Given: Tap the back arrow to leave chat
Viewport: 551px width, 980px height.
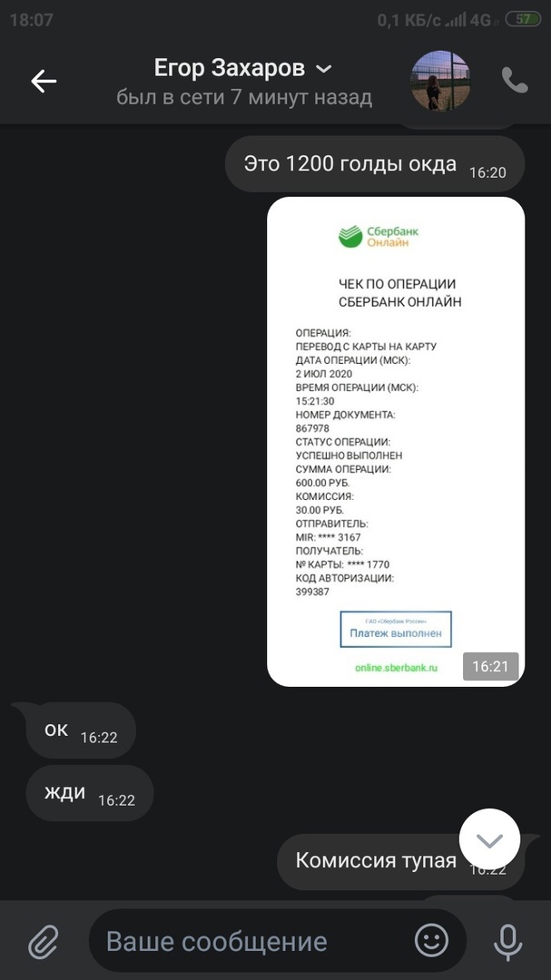Looking at the screenshot, I should point(44,82).
